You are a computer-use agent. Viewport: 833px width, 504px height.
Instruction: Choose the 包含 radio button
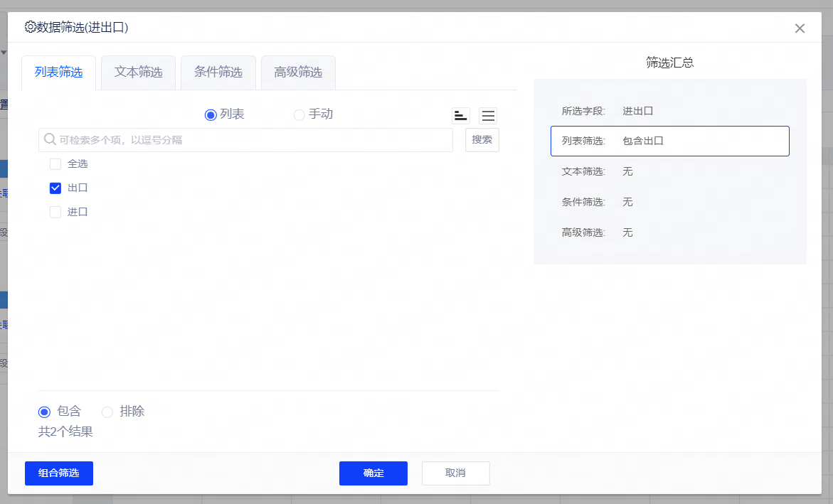coord(44,412)
